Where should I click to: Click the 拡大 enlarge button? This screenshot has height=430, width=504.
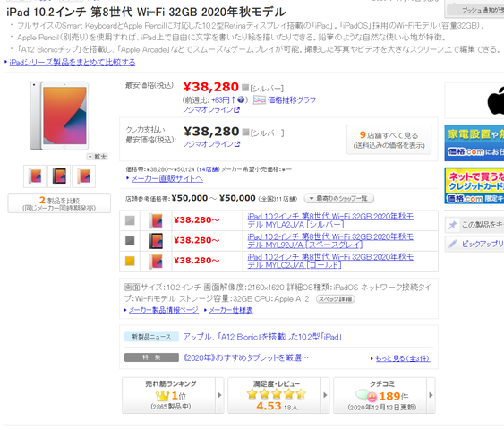point(98,157)
